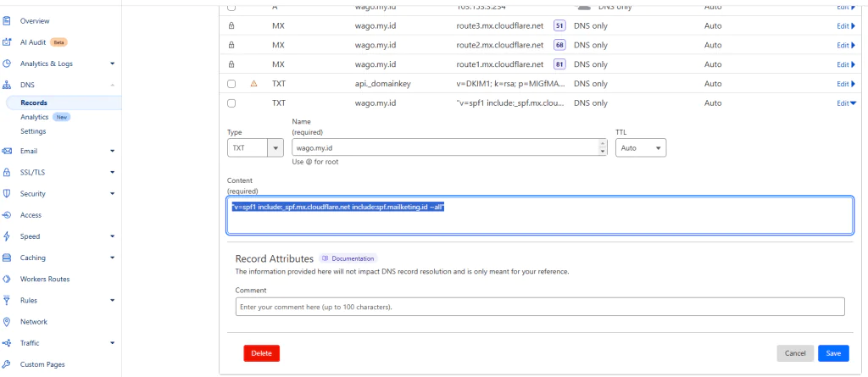The width and height of the screenshot is (868, 377).
Task: Click the Security shield icon
Action: [x=7, y=193]
